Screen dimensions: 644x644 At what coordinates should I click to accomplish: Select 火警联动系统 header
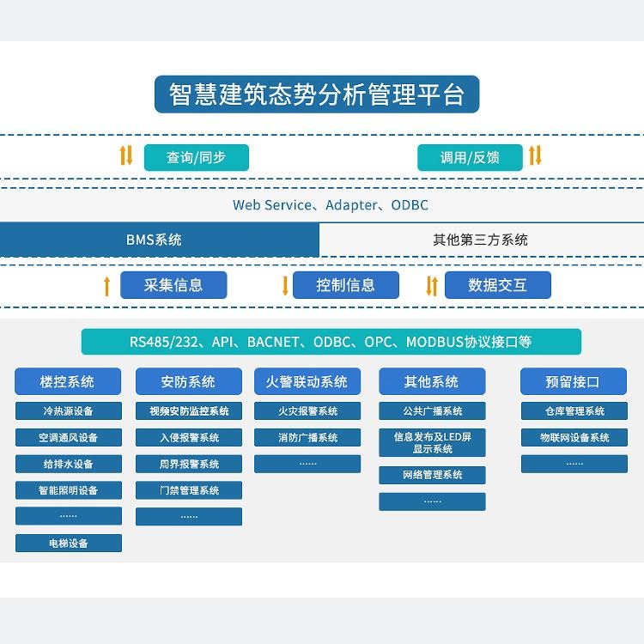click(307, 381)
